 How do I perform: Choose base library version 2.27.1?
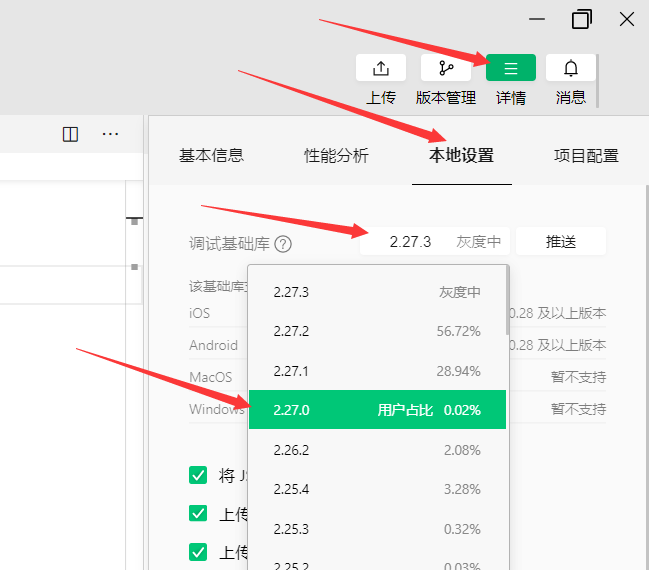coord(377,371)
